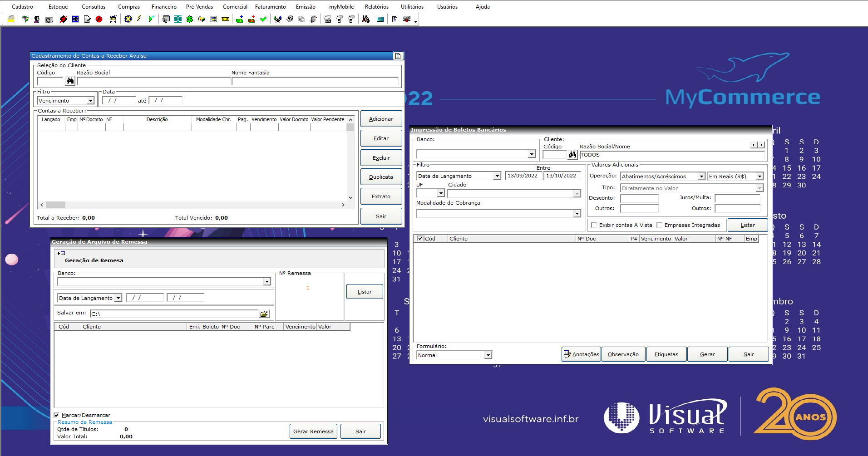Open the Cadastro menu
This screenshot has height=456, width=868.
point(22,7)
